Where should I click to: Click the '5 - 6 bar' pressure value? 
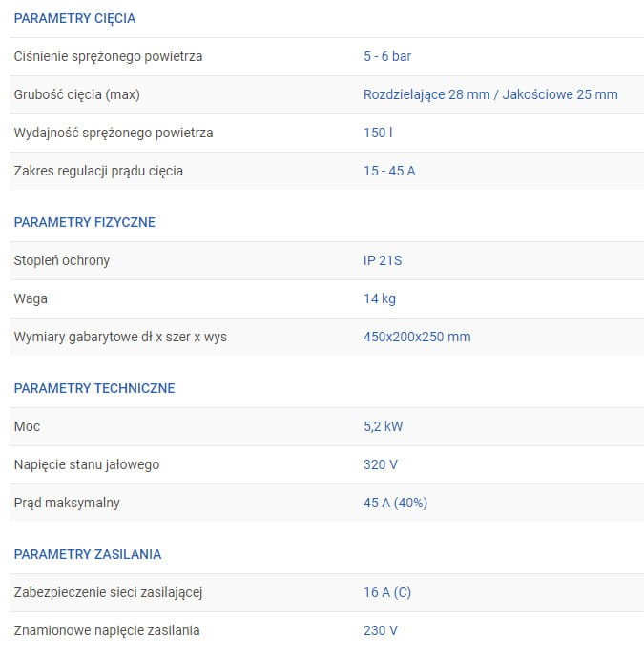[x=387, y=56]
